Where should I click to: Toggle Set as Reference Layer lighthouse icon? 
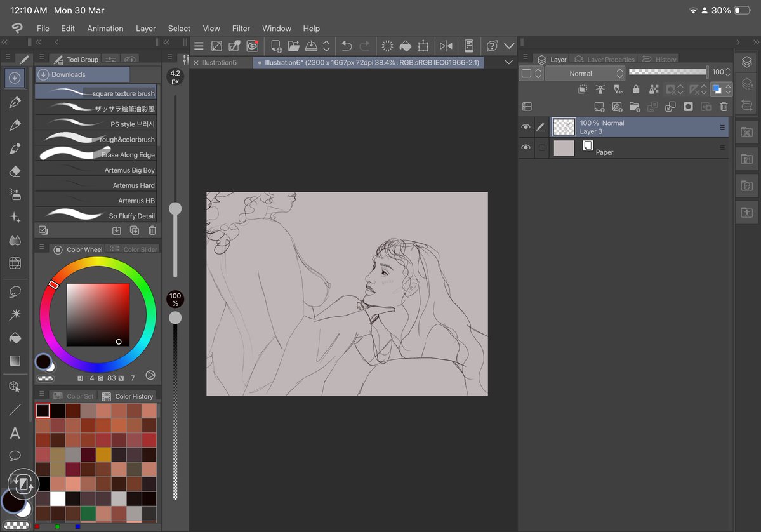600,90
